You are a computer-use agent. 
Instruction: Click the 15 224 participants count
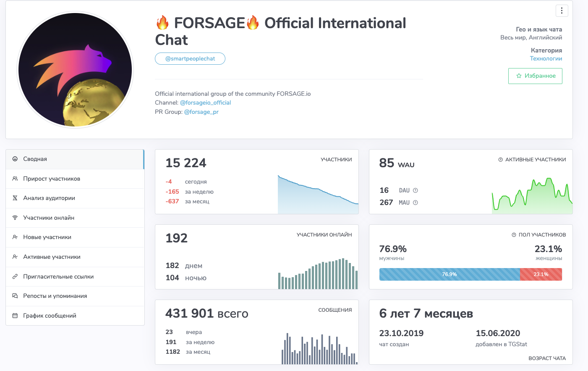[186, 163]
